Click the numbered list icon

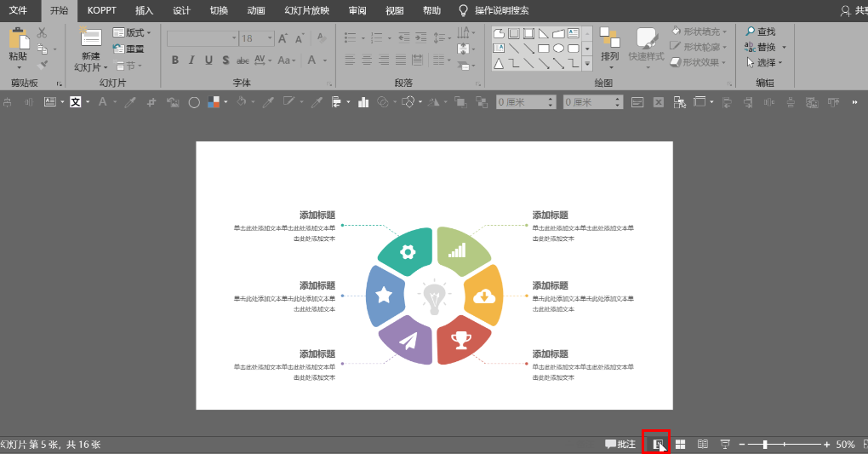(x=377, y=38)
